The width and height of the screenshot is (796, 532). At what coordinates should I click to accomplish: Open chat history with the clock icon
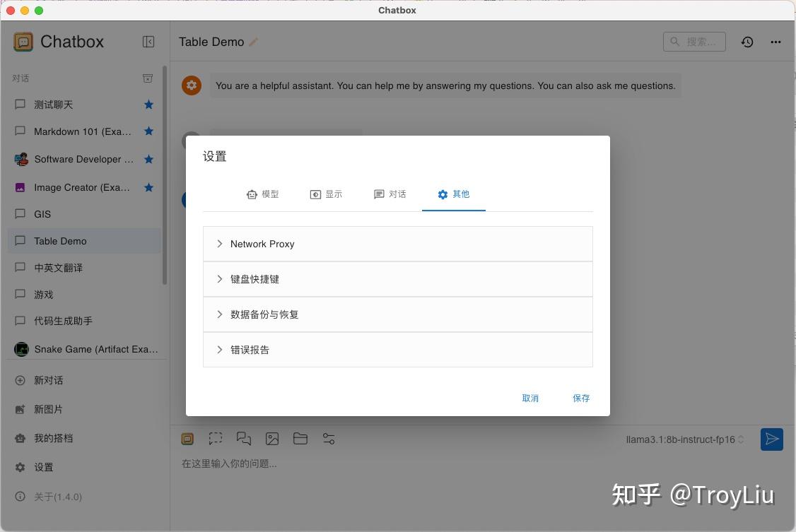pos(747,42)
